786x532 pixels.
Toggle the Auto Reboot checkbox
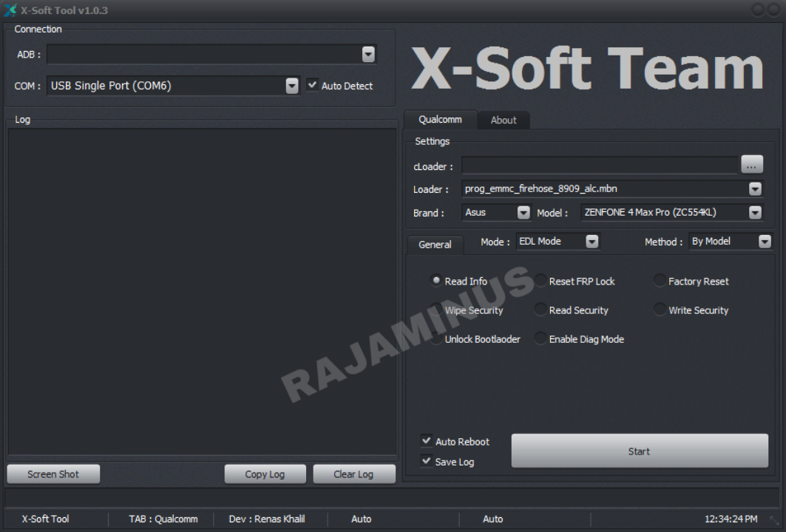[426, 441]
